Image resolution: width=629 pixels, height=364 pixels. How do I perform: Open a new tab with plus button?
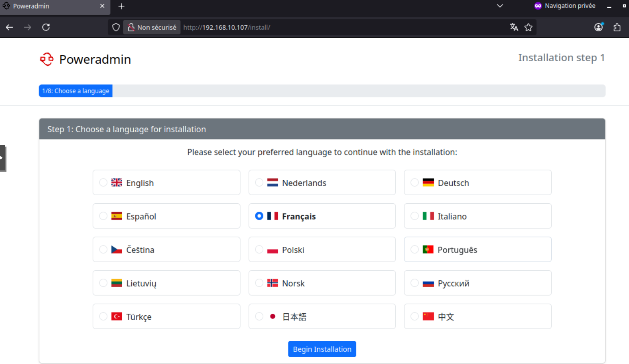click(121, 6)
